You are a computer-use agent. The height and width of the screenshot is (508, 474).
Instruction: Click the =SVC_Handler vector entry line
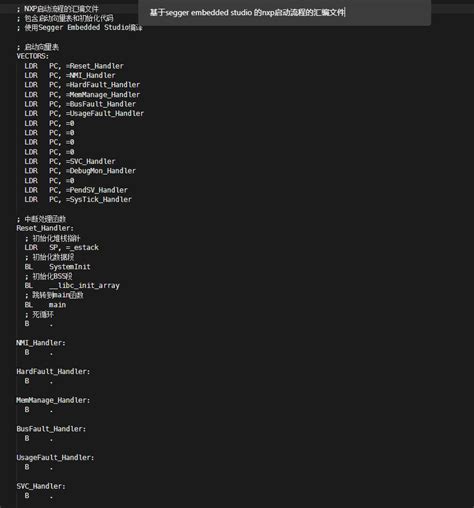coord(70,161)
